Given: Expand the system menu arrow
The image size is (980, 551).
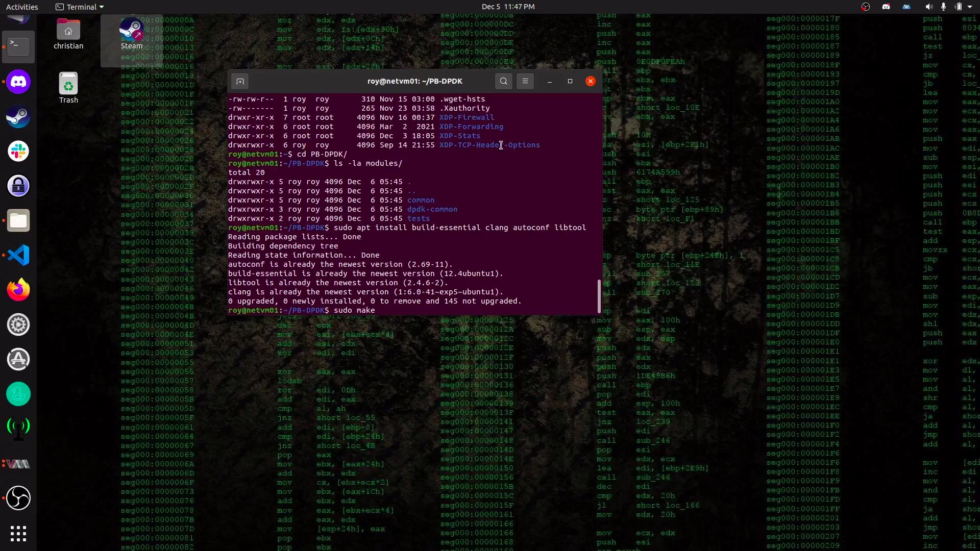Looking at the screenshot, I should click(970, 7).
